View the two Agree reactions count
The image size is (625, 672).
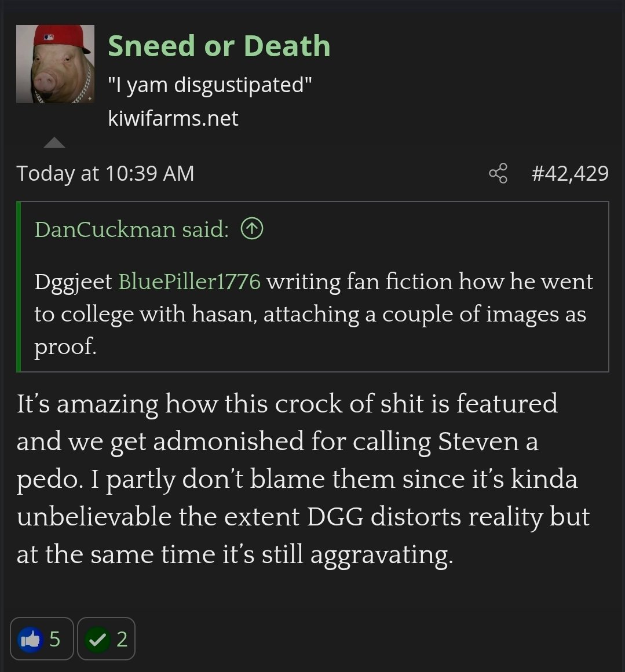[x=122, y=639]
